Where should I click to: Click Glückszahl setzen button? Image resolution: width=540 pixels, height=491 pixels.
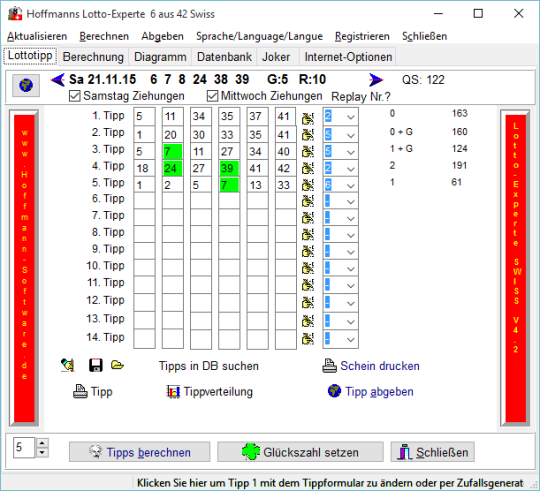tap(300, 452)
